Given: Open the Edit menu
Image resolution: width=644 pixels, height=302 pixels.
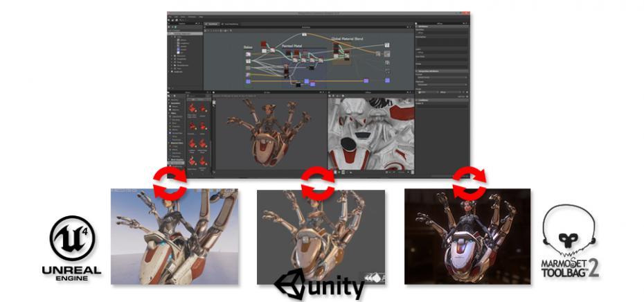Looking at the screenshot, I should pos(176,17).
